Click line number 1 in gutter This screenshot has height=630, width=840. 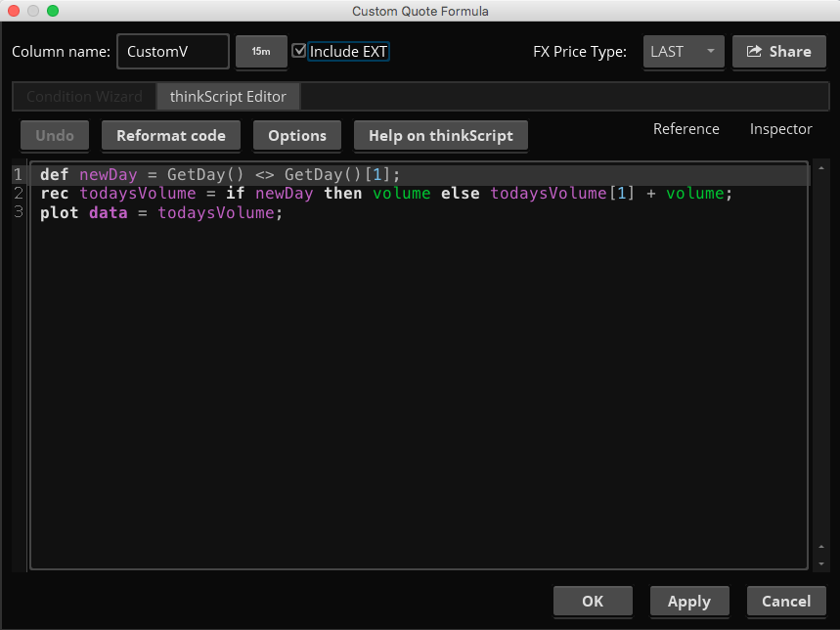coord(19,175)
